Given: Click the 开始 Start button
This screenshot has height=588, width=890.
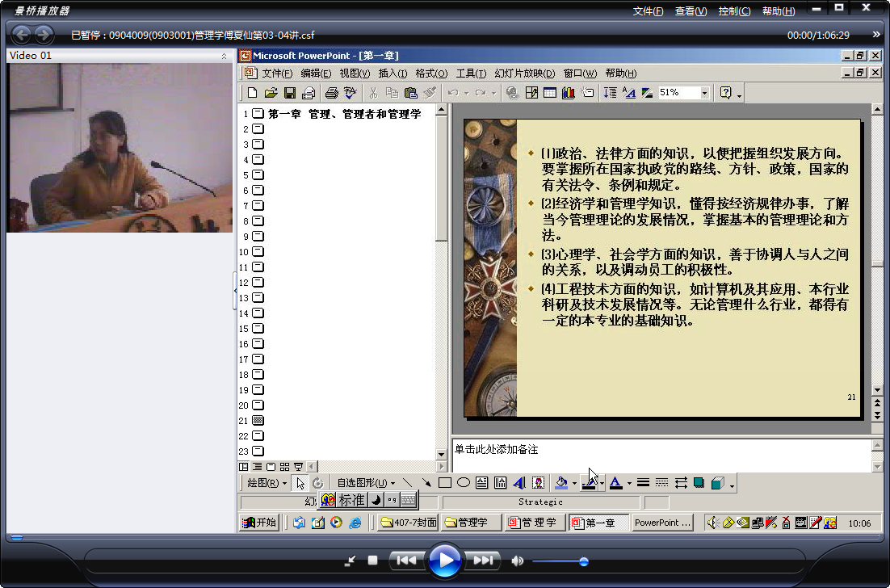Looking at the screenshot, I should (258, 522).
